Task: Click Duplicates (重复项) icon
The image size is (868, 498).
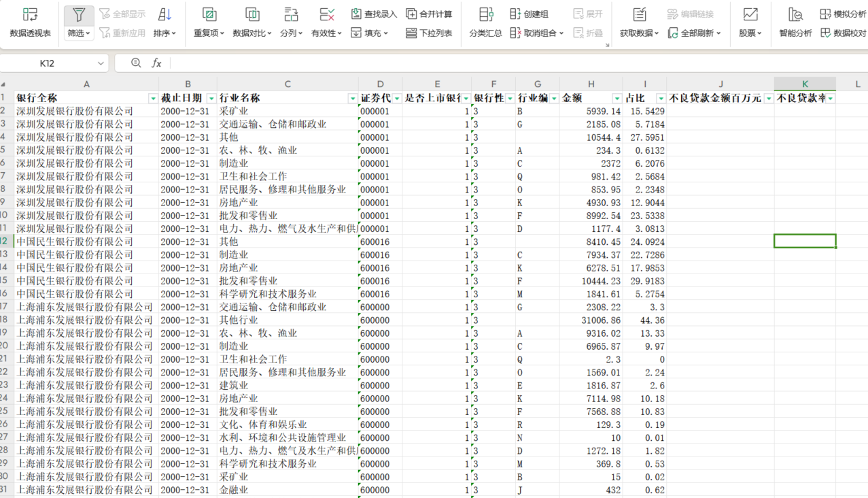Action: (x=209, y=14)
